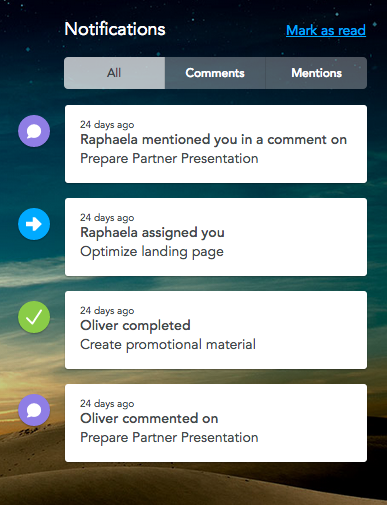Image resolution: width=387 pixels, height=505 pixels.
Task: Open the Oliver commented on notification card
Action: [216, 423]
